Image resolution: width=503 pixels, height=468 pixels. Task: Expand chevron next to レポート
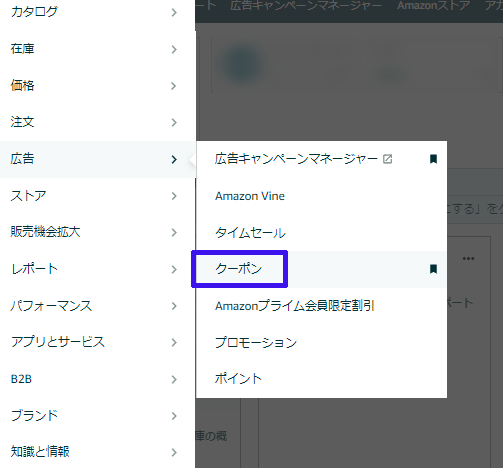[174, 269]
